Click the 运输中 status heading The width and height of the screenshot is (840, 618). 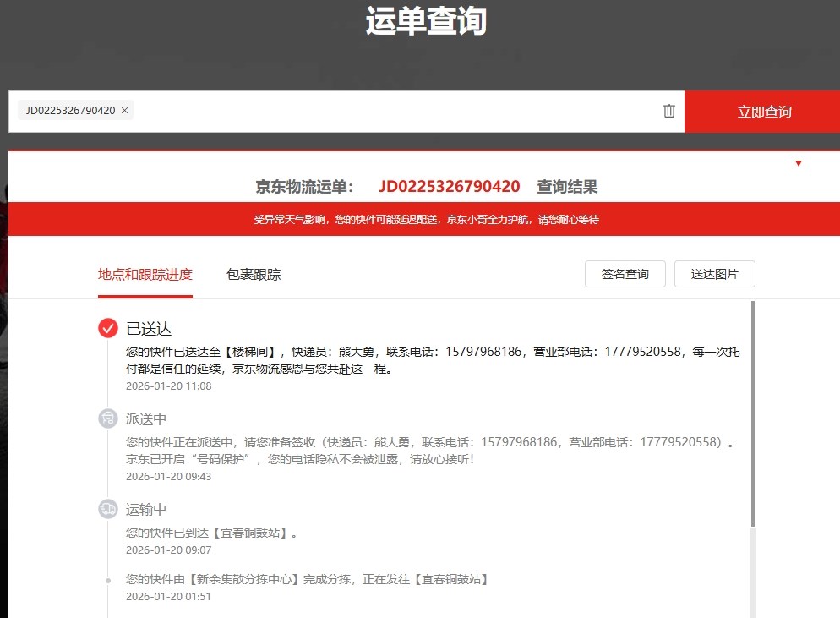[x=146, y=509]
